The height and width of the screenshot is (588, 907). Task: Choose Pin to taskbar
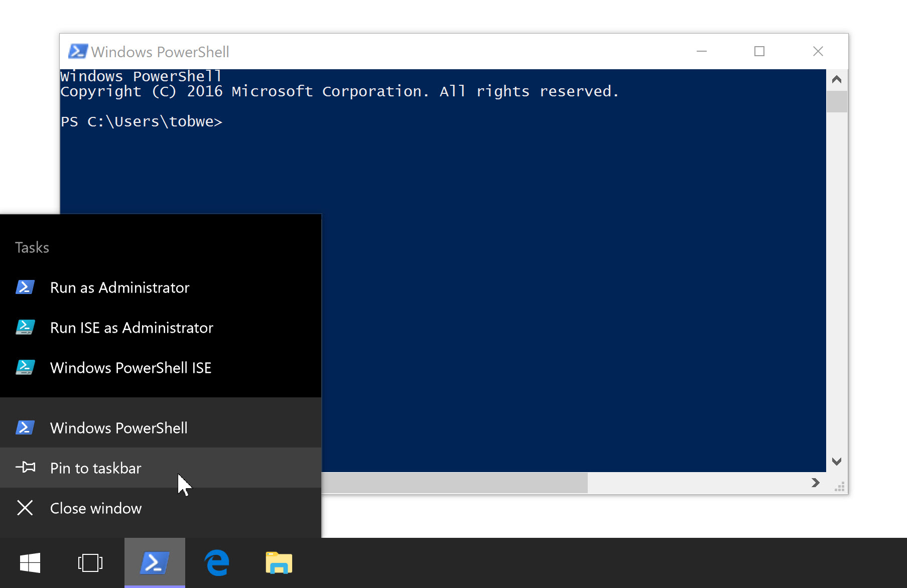pyautogui.click(x=161, y=468)
